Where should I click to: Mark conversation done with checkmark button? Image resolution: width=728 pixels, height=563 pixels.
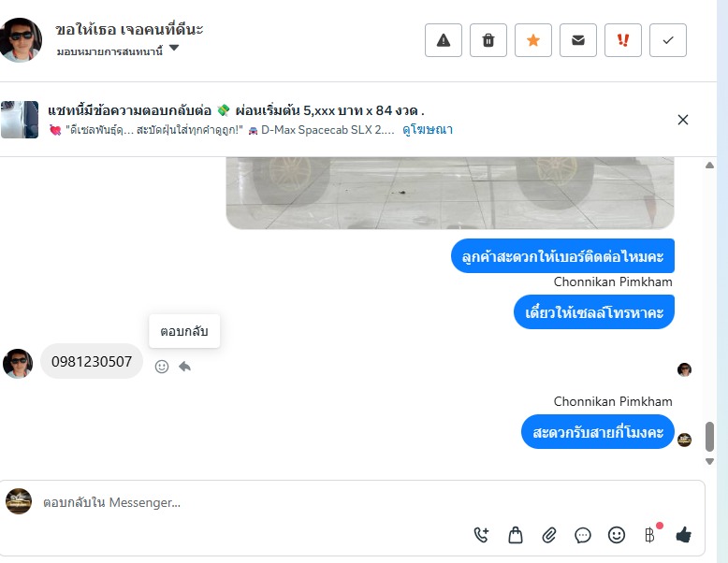tap(668, 40)
